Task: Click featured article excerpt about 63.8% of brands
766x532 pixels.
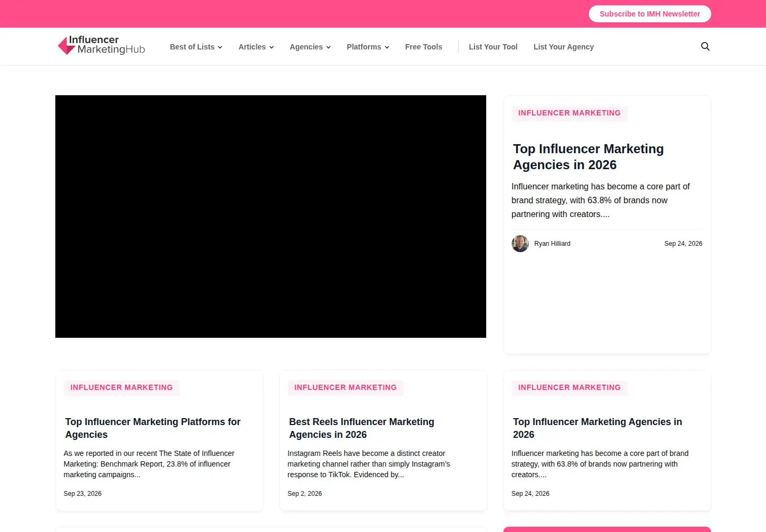Action: pyautogui.click(x=601, y=201)
